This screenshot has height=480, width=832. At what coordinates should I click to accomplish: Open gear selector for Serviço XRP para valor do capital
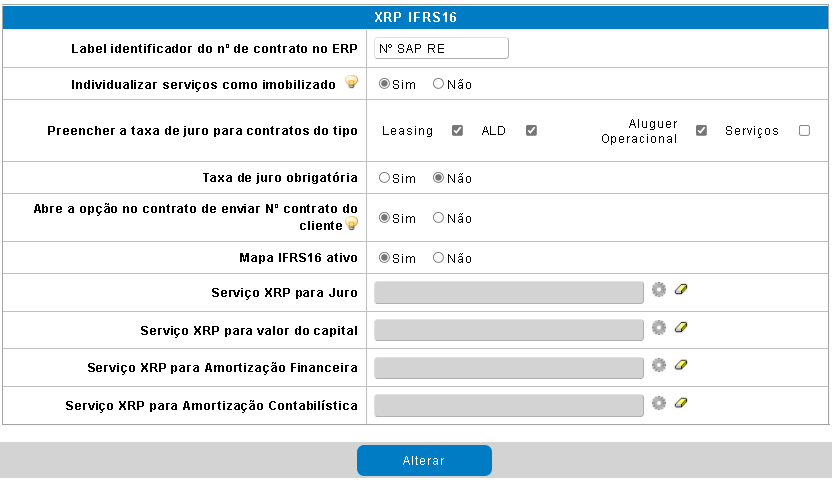point(658,328)
